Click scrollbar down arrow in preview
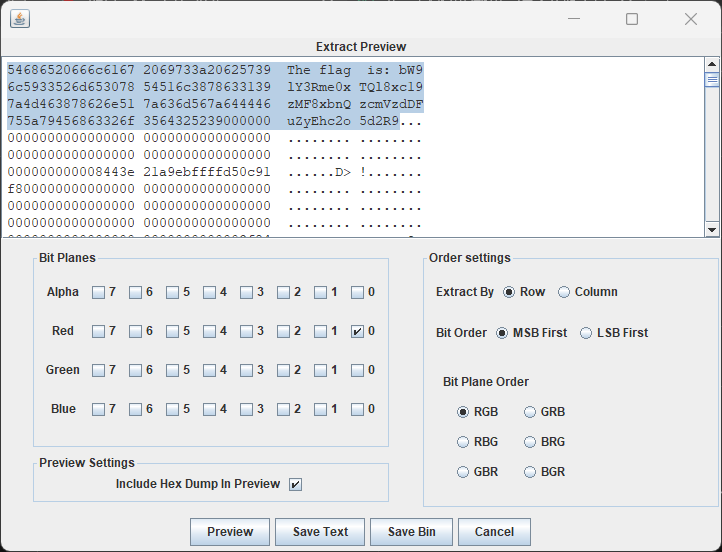This screenshot has height=552, width=722. coord(712,229)
